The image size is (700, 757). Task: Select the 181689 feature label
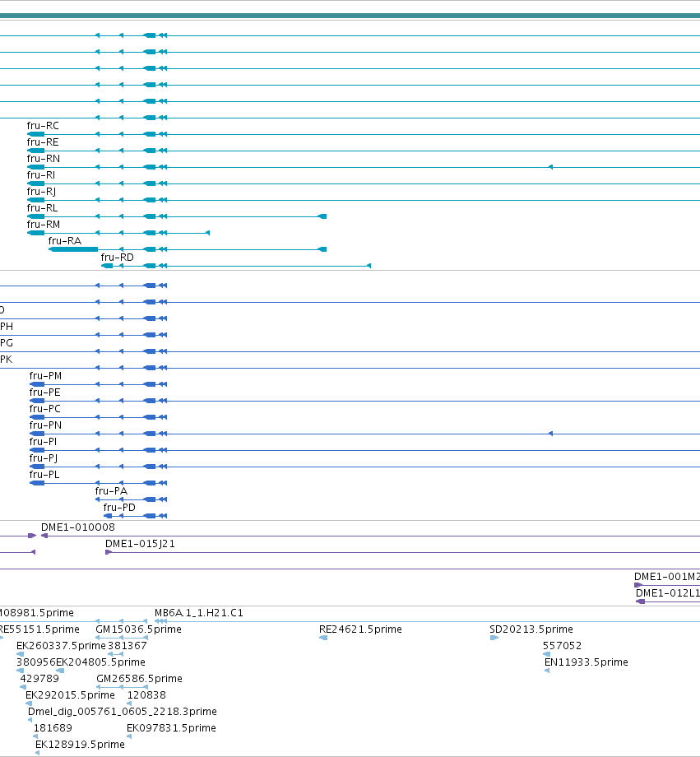[x=53, y=727]
